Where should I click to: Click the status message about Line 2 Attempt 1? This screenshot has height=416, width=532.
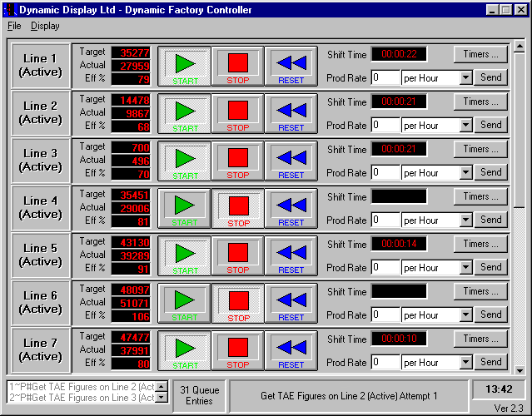(x=349, y=396)
